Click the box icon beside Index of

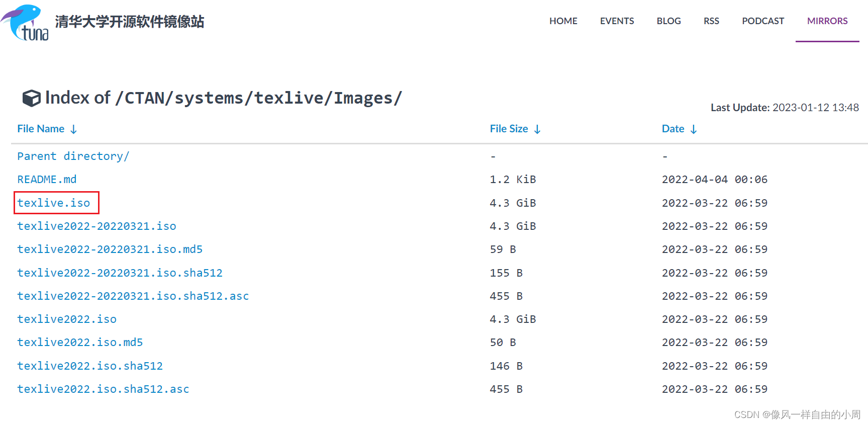(31, 98)
